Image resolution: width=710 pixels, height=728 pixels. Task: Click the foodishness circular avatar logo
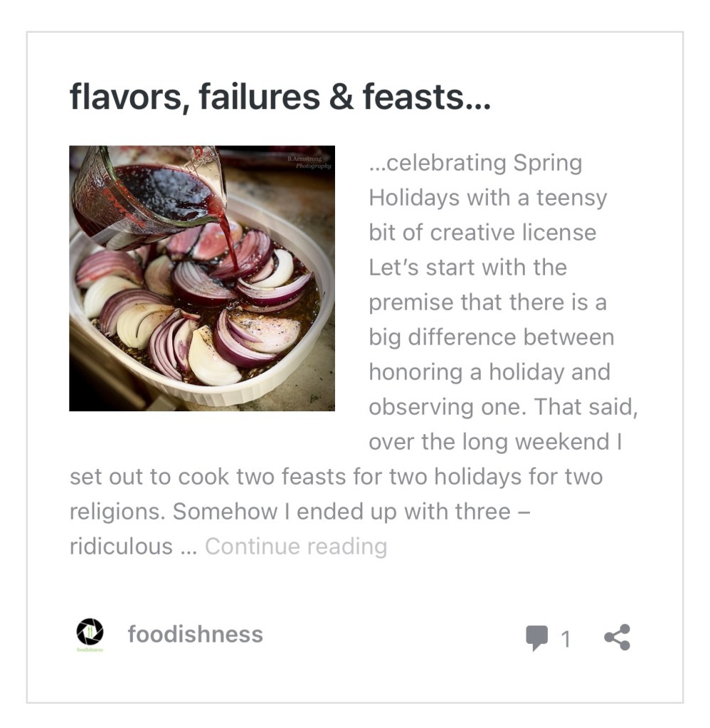point(90,633)
